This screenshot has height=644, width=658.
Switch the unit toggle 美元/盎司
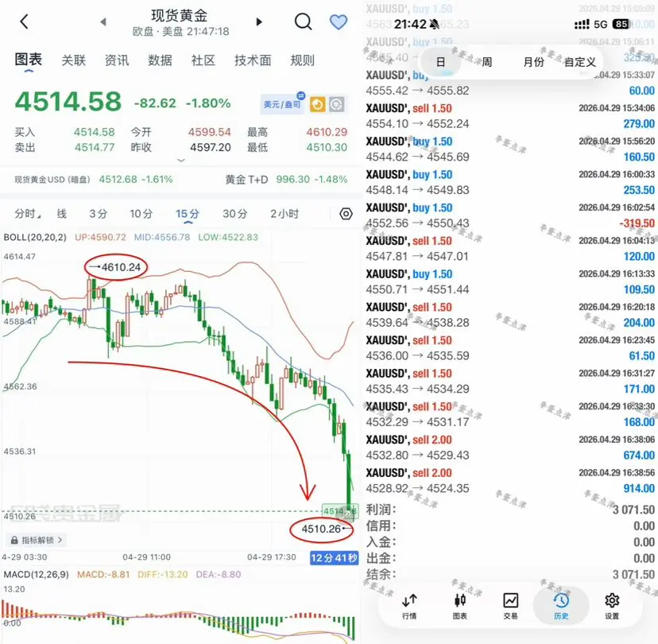tap(282, 103)
